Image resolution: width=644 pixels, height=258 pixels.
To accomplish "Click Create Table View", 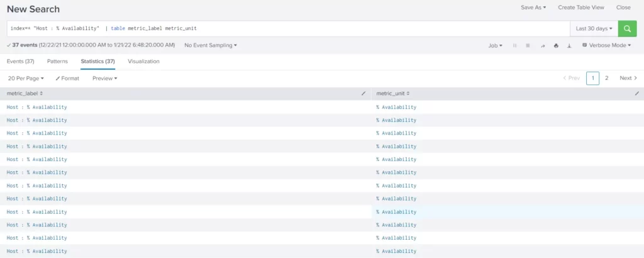I will (x=580, y=8).
